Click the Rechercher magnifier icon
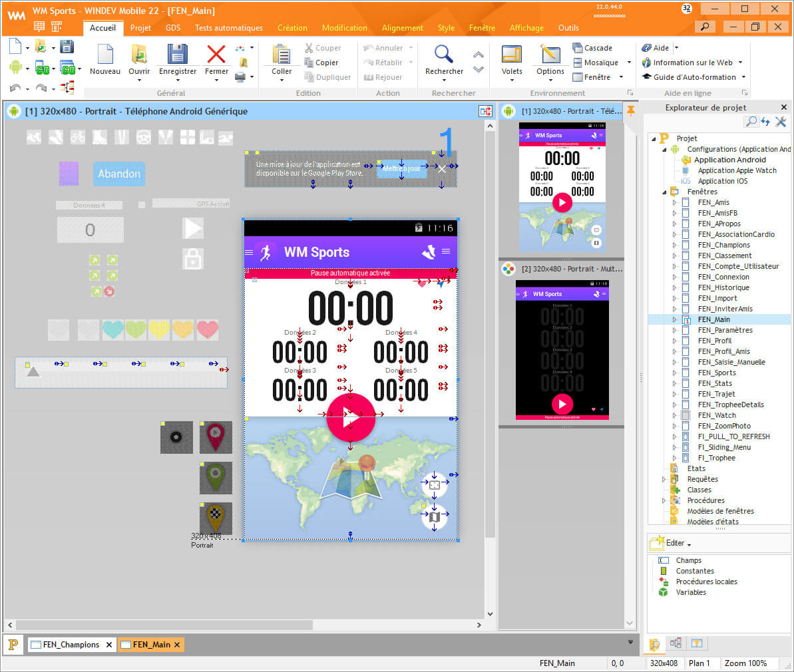 point(443,54)
